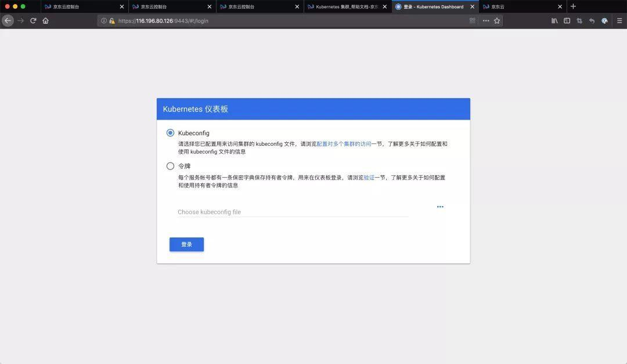The image size is (627, 364).
Task: Open page actions ellipsis in address bar
Action: 486,21
